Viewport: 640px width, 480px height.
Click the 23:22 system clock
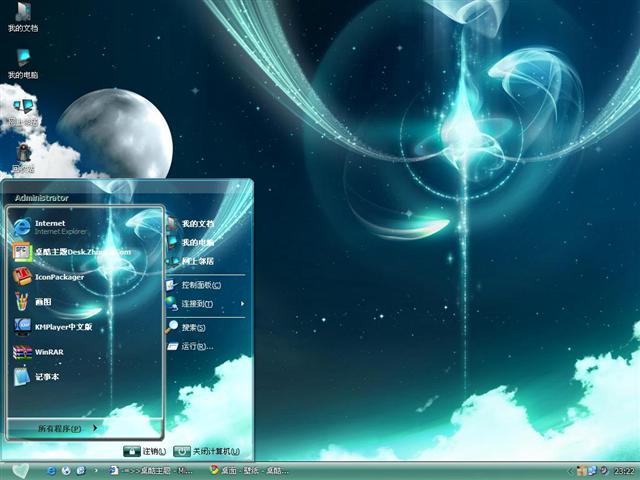[x=624, y=471]
